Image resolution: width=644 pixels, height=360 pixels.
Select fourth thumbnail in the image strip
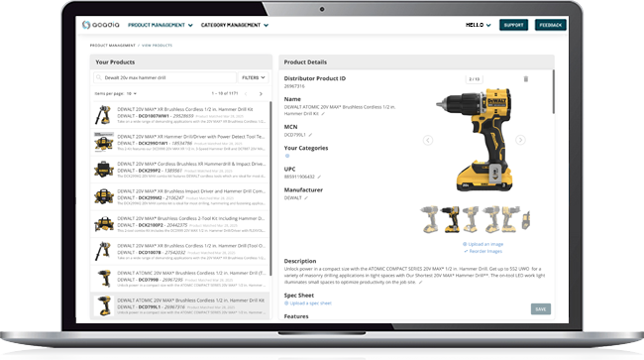491,219
